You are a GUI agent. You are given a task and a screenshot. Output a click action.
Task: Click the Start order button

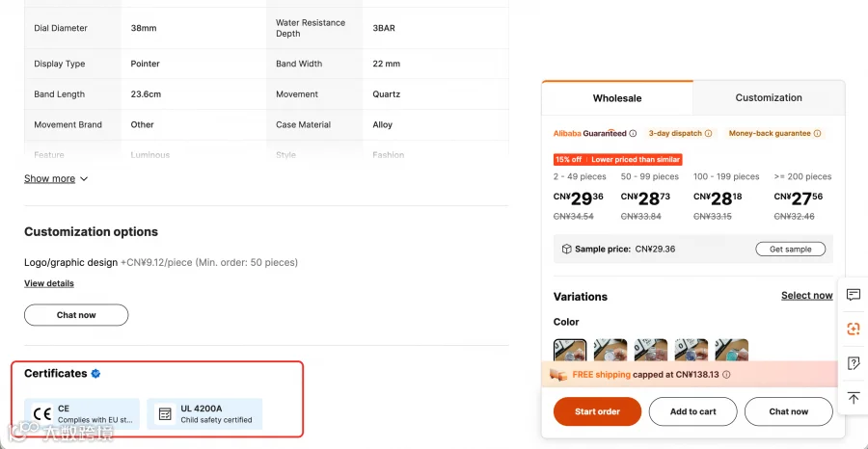pos(597,411)
